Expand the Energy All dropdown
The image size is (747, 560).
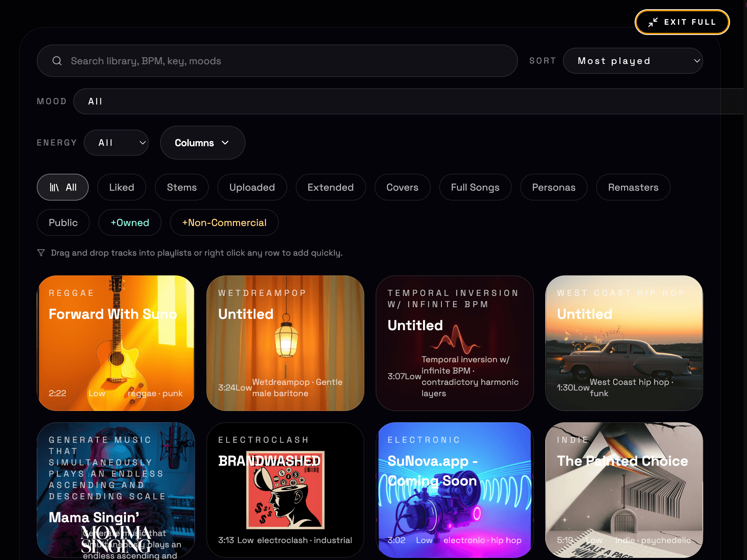tap(116, 143)
